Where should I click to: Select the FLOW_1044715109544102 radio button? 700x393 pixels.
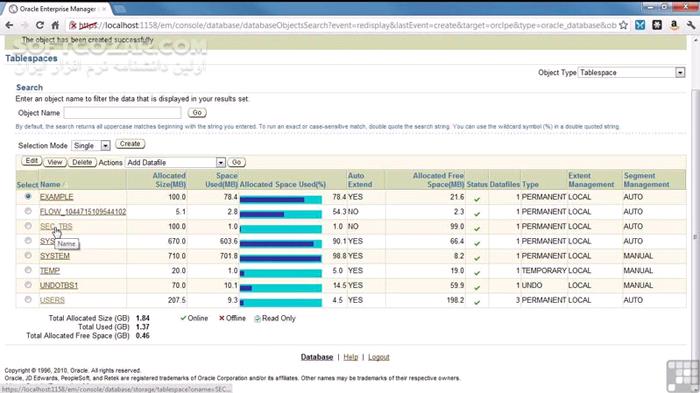28,211
